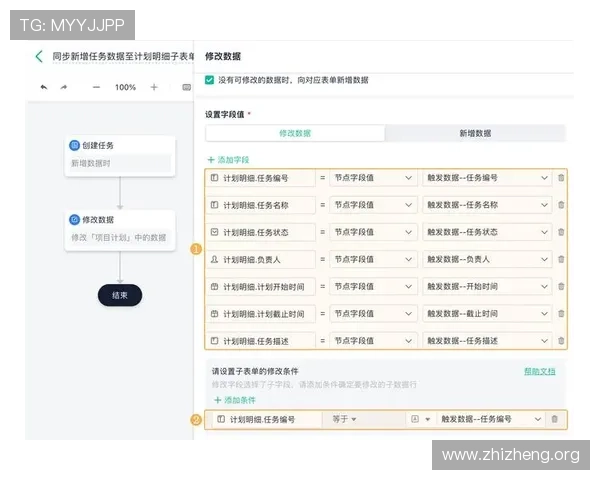Delete the 任务状态 field mapping row

(561, 232)
